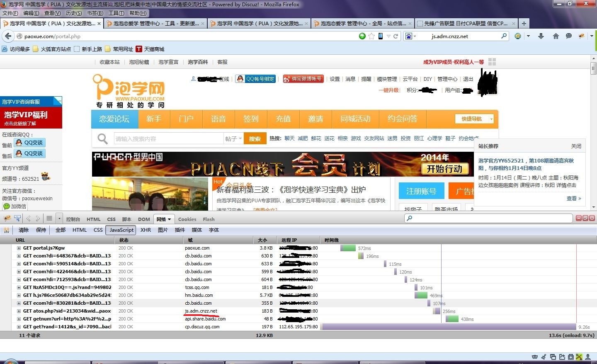Enable the 媒体 media network filter

click(197, 230)
